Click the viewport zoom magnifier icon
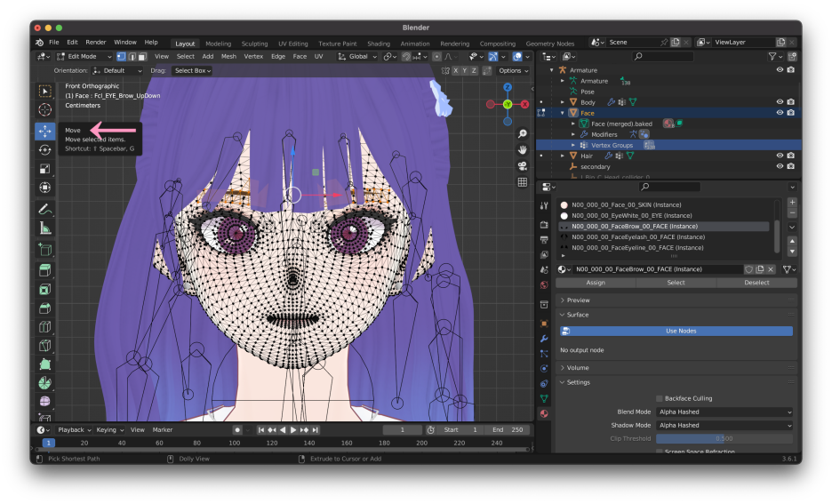 tap(523, 133)
